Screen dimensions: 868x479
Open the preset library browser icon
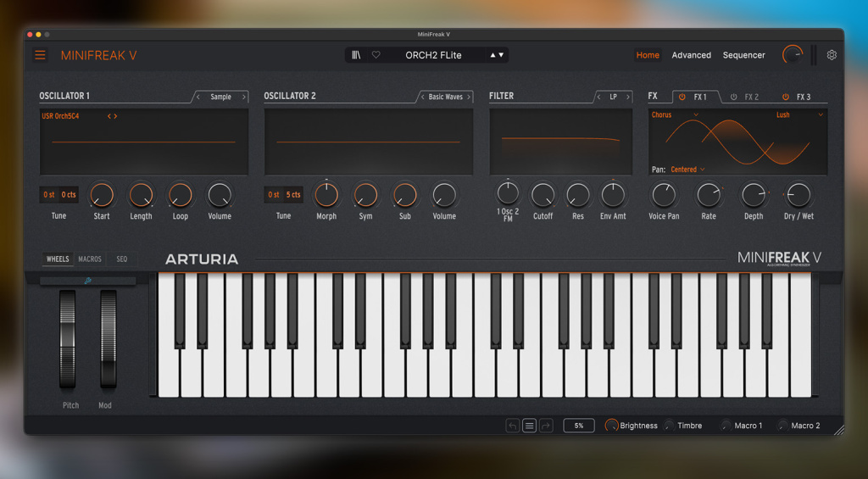point(356,55)
